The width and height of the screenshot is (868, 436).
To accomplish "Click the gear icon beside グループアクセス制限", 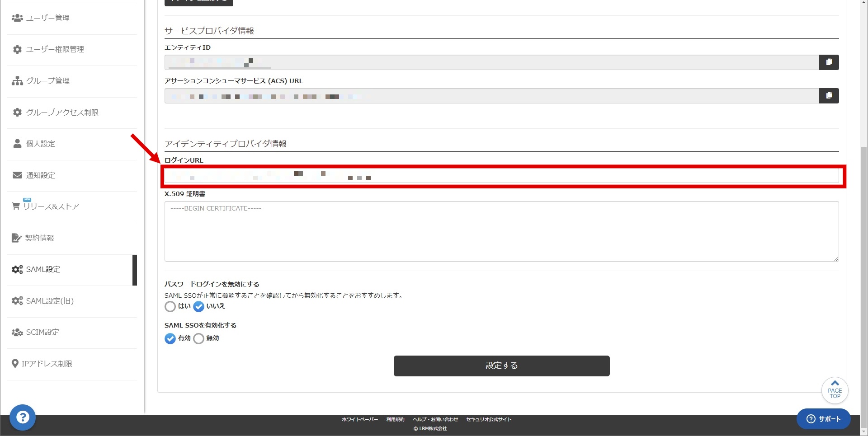I will [17, 112].
